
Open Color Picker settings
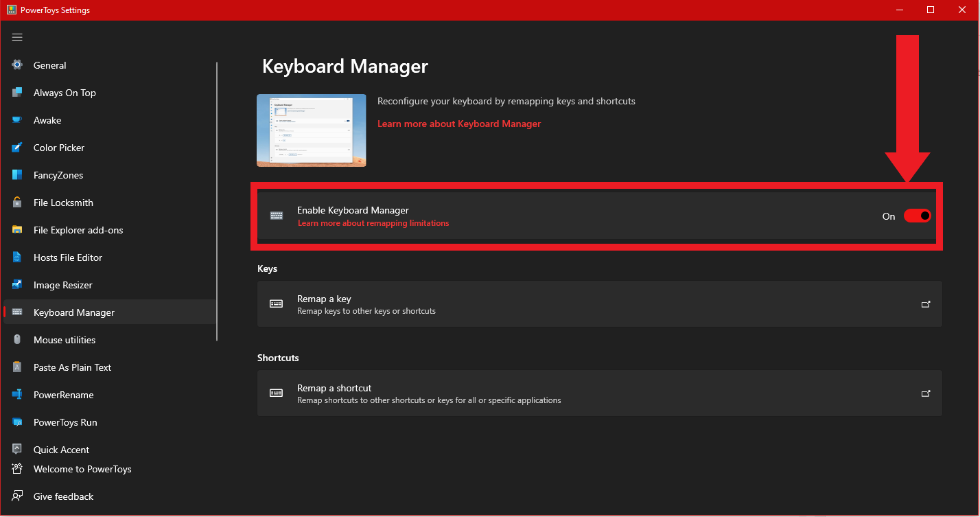point(110,148)
